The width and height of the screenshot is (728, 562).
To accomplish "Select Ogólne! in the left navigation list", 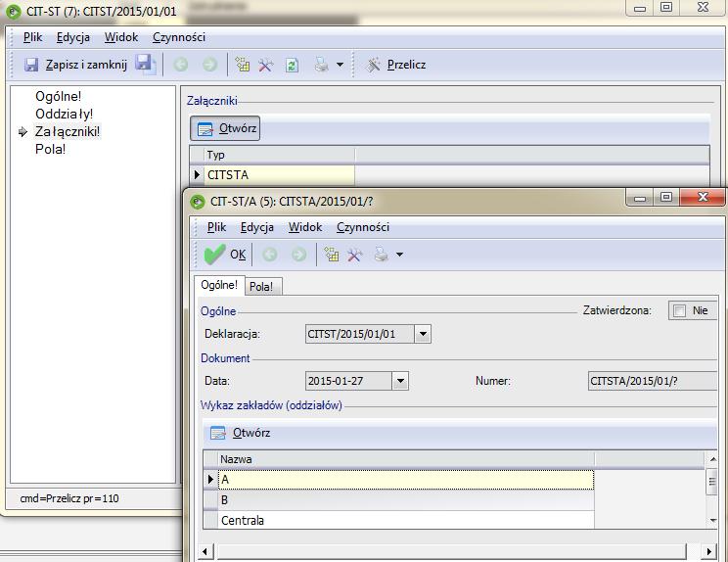I will (x=58, y=96).
